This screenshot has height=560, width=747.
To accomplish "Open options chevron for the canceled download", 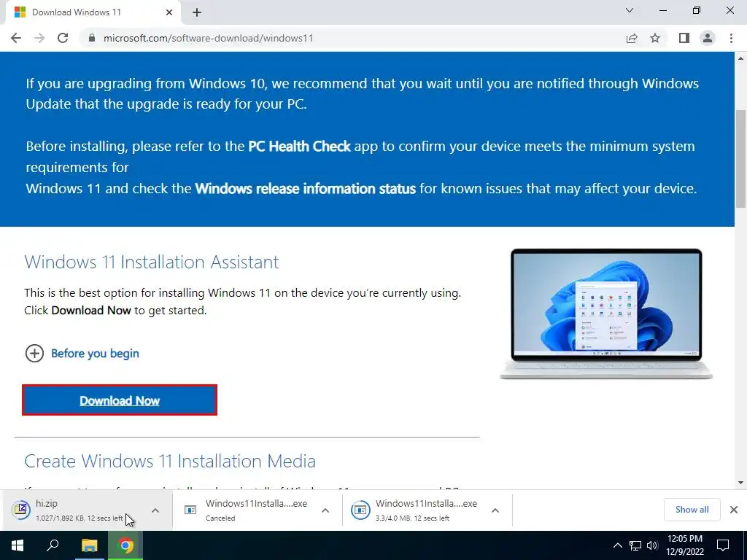I will tap(325, 510).
